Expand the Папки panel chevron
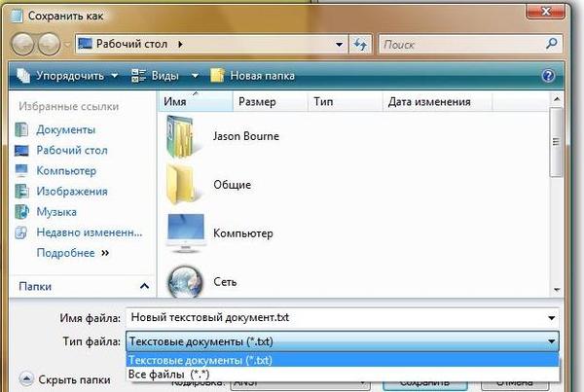The image size is (584, 392). (144, 286)
